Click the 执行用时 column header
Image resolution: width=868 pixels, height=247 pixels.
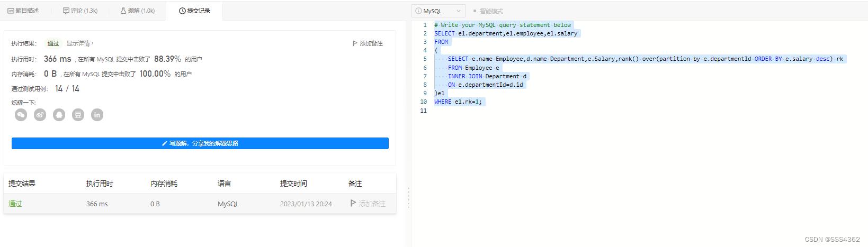point(100,184)
